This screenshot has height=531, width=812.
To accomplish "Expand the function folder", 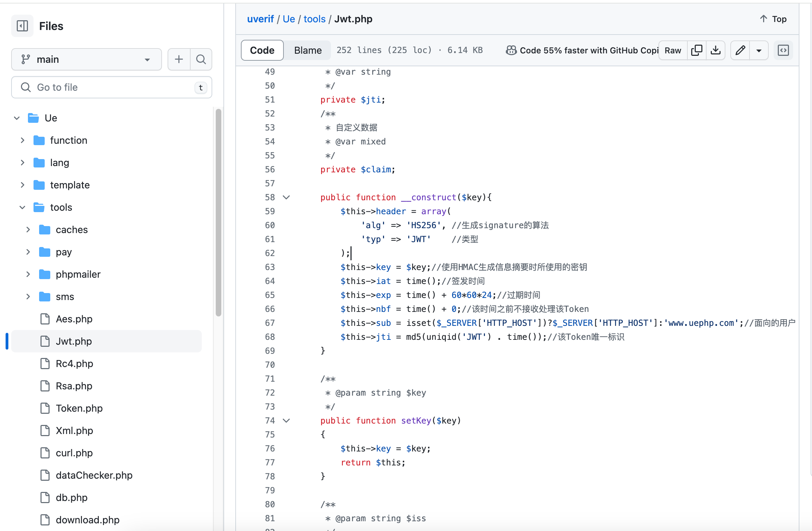I will (23, 140).
